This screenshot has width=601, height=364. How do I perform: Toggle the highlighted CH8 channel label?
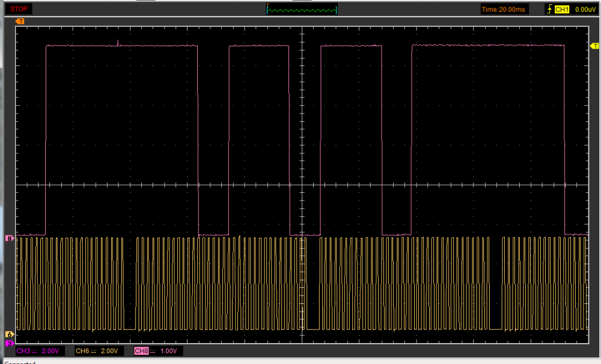tap(141, 351)
